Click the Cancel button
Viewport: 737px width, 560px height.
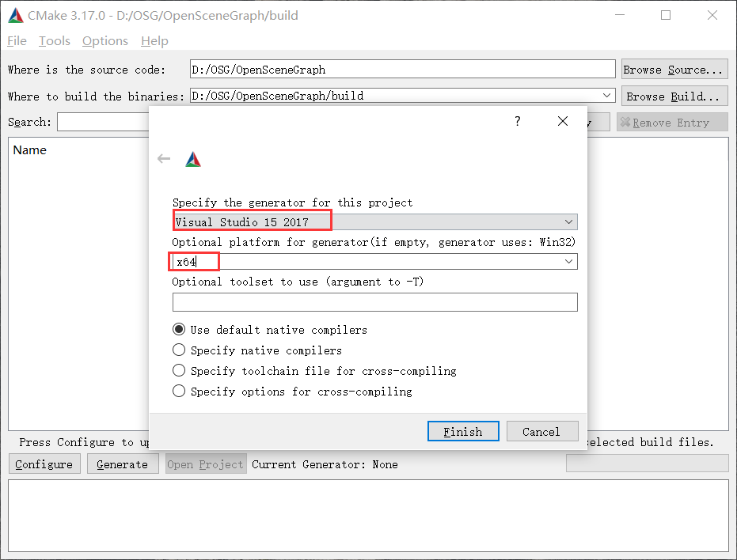[x=542, y=431]
